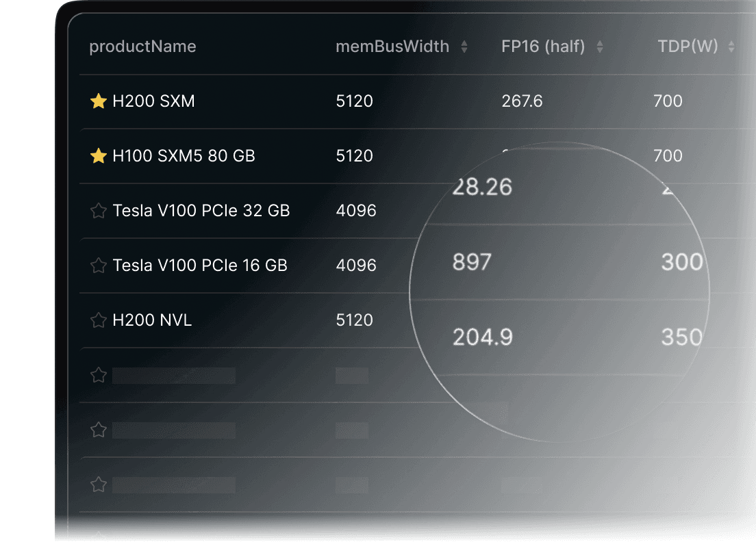The height and width of the screenshot is (542, 756).
Task: Favorite the Tesla V100 PCIe 32 GB product
Action: [98, 211]
